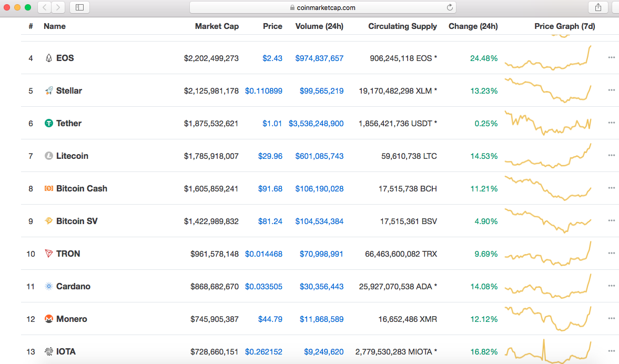The width and height of the screenshot is (619, 364).
Task: Toggle the Safari sidebar button
Action: 79,7
